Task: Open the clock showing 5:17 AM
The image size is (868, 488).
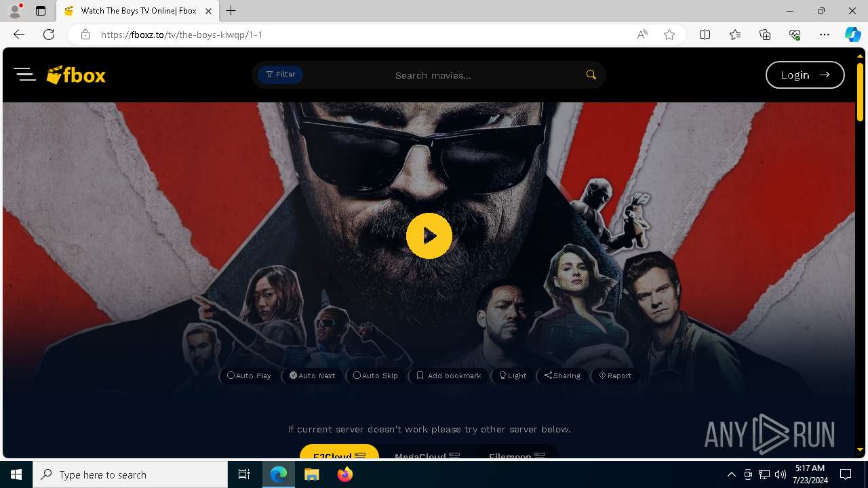Action: pyautogui.click(x=810, y=474)
